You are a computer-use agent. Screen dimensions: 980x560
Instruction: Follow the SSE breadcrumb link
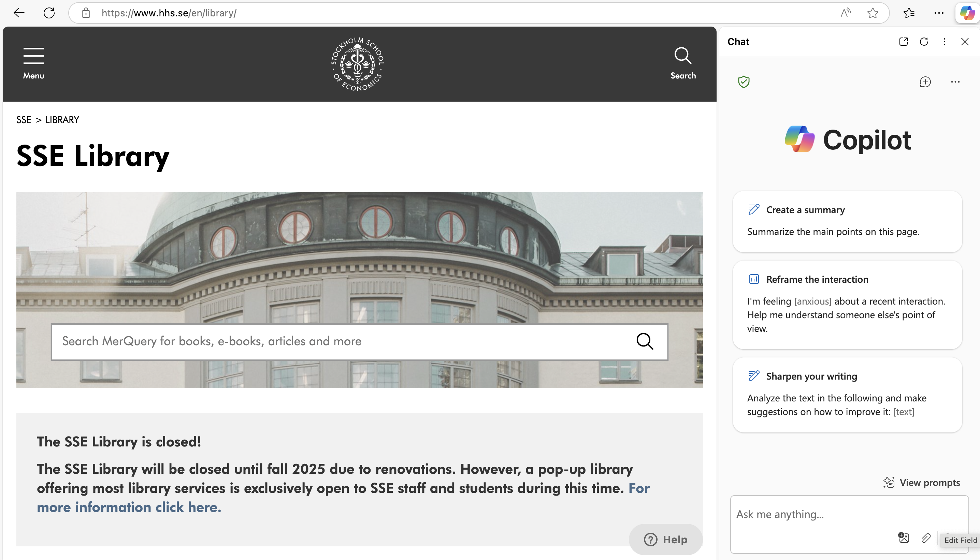pyautogui.click(x=24, y=120)
